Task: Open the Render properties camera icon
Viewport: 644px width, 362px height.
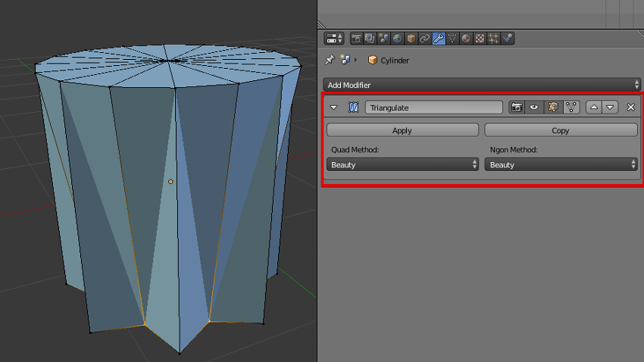Action: point(356,38)
